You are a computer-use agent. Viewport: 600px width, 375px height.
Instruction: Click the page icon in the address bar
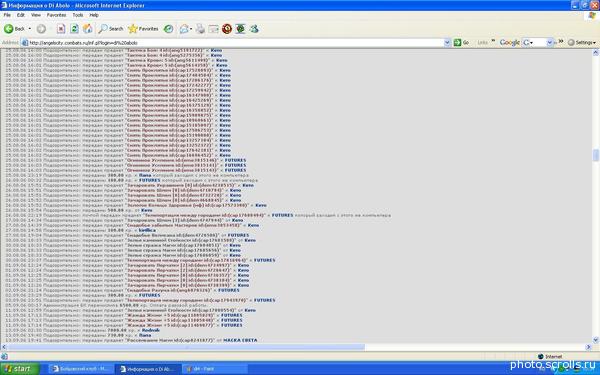click(x=25, y=42)
